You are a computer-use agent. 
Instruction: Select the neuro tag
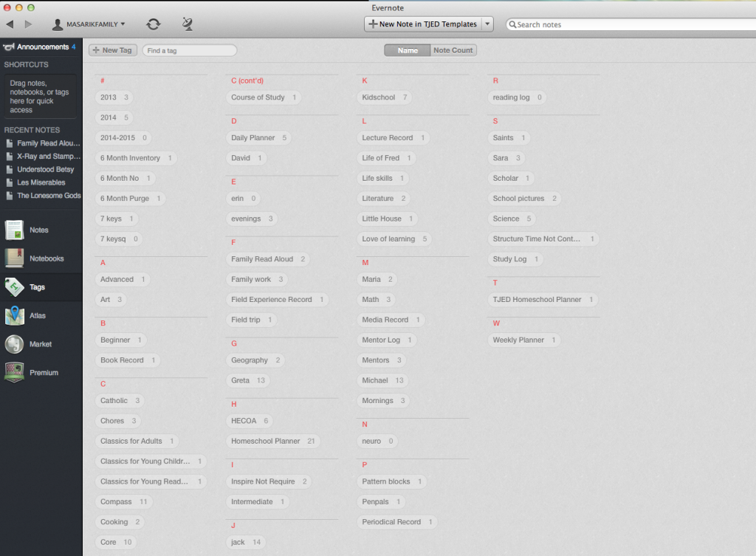click(x=378, y=441)
